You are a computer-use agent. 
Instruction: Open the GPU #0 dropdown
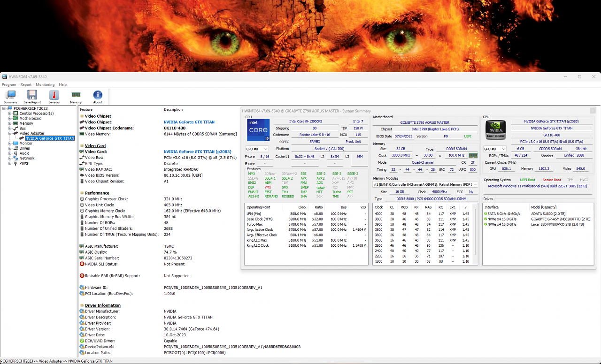tap(495, 149)
